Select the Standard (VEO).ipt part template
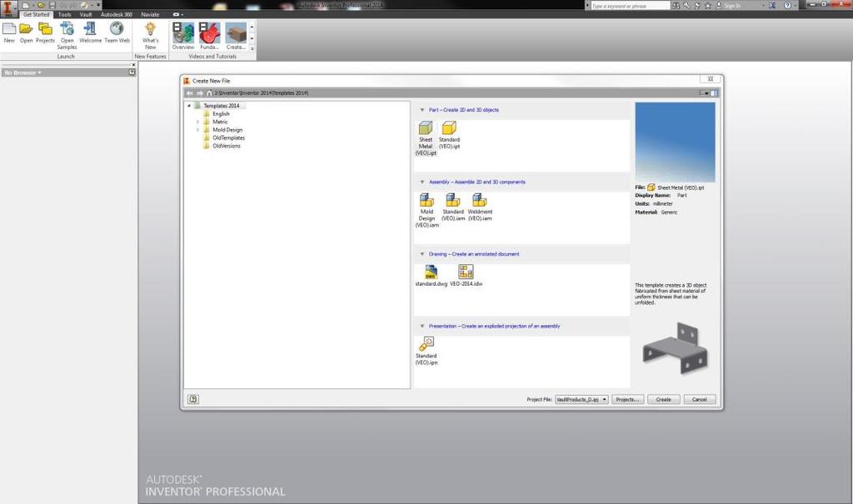The width and height of the screenshot is (853, 504). [x=449, y=135]
